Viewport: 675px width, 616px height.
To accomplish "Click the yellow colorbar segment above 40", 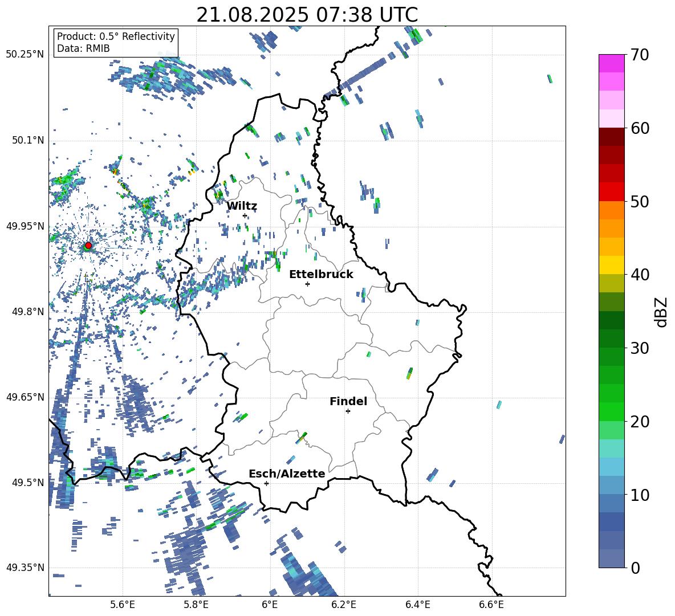I will (612, 265).
